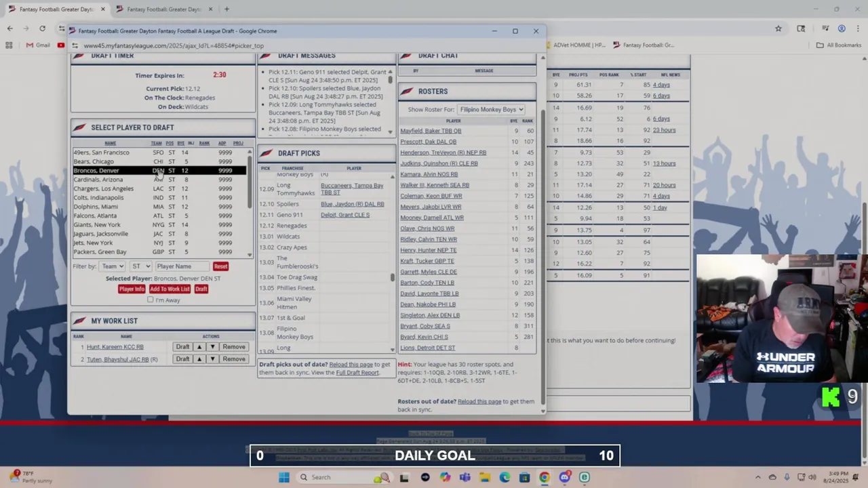Click the popup window address bar URL
868x488 pixels.
click(174, 45)
